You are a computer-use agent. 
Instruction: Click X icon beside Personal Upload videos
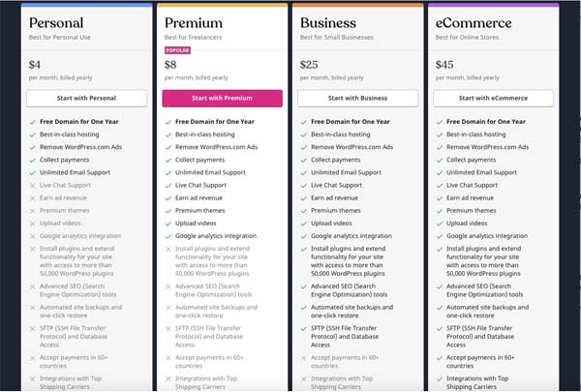coord(33,224)
